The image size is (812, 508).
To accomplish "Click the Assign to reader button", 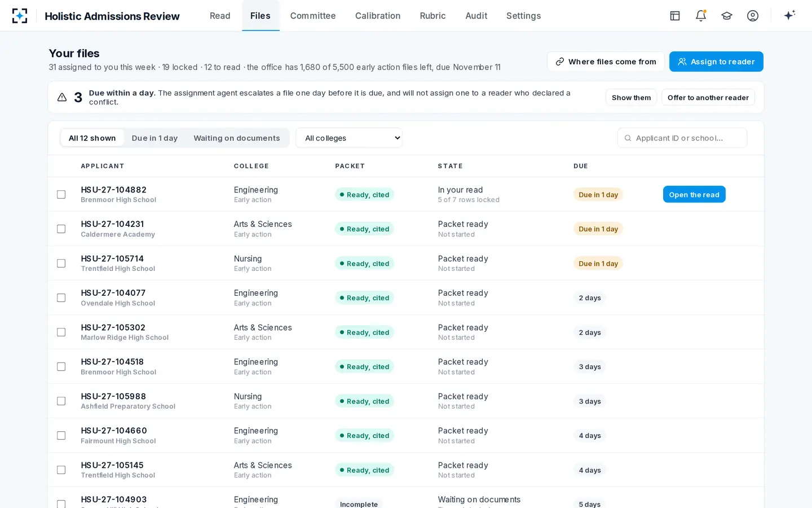I will tap(716, 62).
